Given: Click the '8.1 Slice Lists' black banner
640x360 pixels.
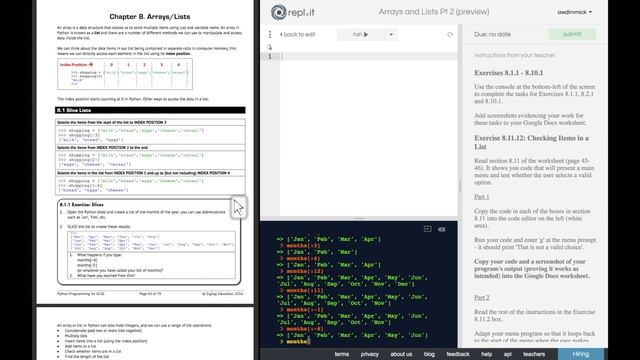Looking at the screenshot, I should click(x=150, y=110).
